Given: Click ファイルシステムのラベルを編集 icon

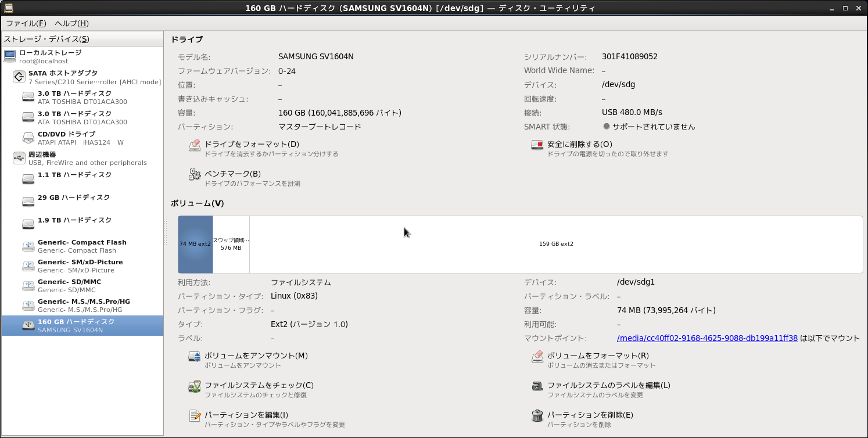Looking at the screenshot, I should [537, 386].
